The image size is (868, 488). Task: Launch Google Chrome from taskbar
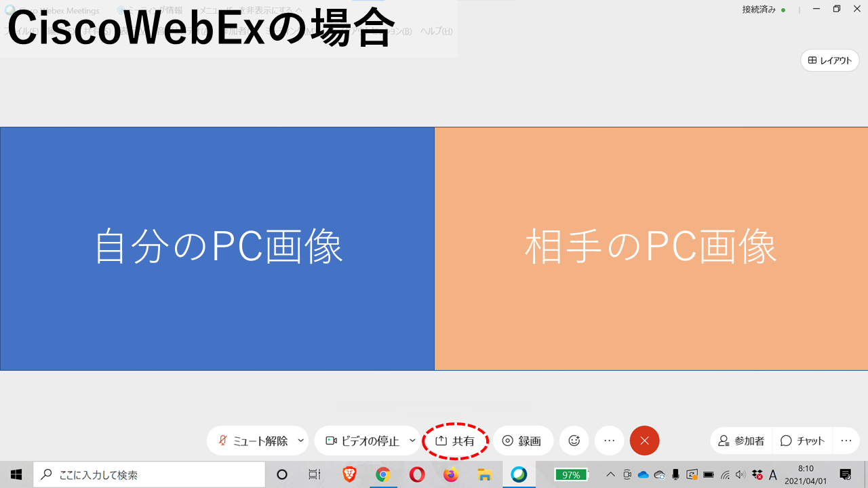point(383,474)
